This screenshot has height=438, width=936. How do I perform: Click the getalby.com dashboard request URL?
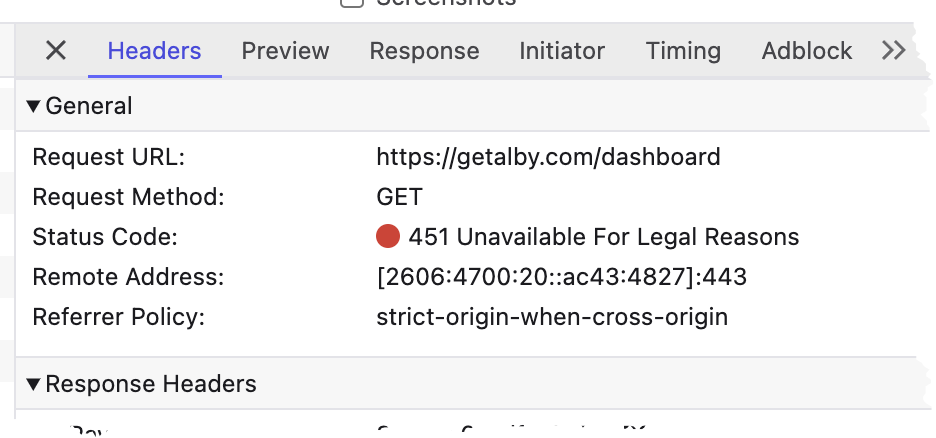548,157
